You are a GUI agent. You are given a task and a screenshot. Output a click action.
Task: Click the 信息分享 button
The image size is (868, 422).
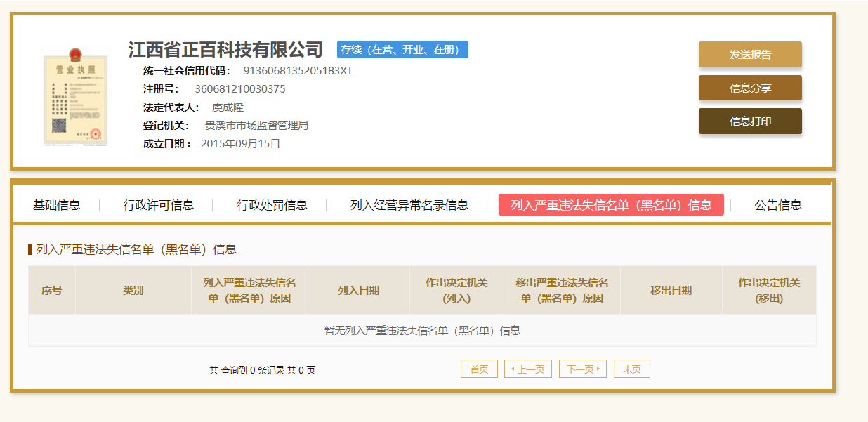tap(750, 88)
